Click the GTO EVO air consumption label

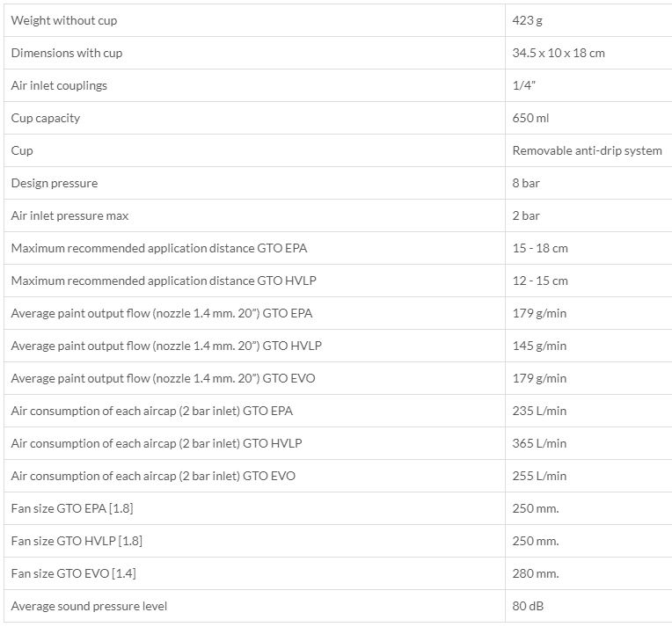coord(153,476)
